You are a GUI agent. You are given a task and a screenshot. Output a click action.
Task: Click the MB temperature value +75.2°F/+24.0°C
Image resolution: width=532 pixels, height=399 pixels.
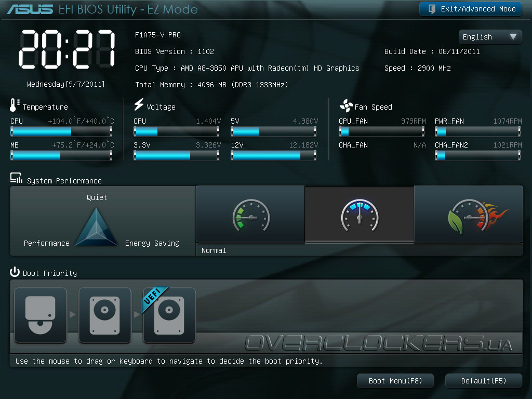tap(83, 145)
